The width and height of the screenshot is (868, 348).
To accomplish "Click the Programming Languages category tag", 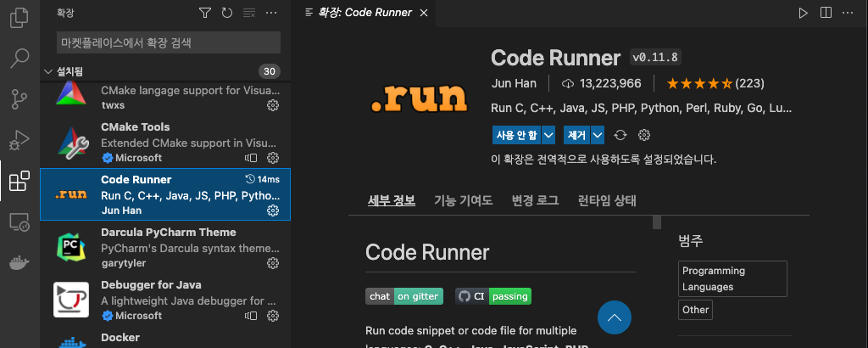I will coord(732,278).
